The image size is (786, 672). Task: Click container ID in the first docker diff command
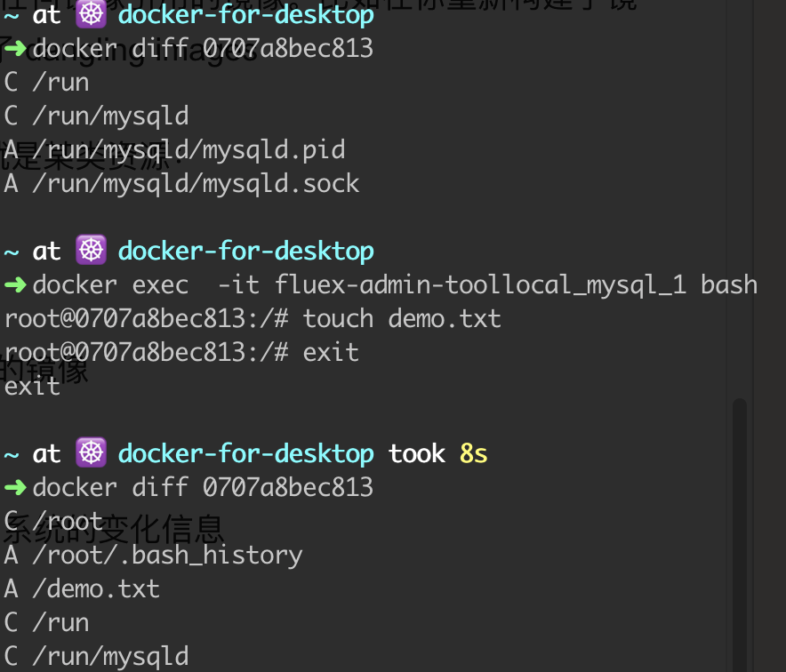pos(288,49)
